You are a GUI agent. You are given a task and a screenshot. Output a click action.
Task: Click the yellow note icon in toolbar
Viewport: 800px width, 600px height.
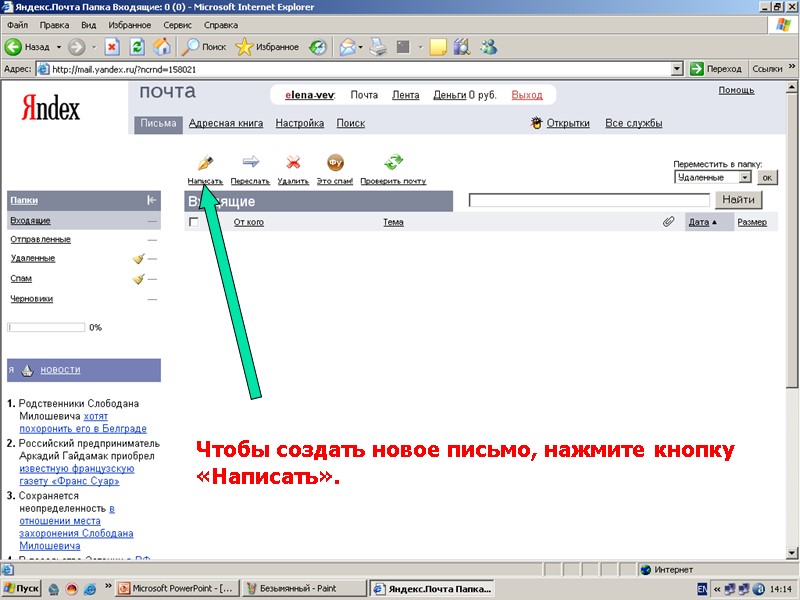438,47
